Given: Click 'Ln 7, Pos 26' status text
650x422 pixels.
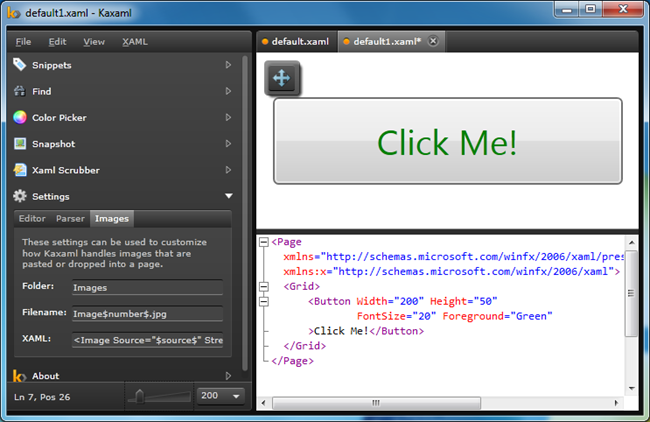Looking at the screenshot, I should click(42, 397).
